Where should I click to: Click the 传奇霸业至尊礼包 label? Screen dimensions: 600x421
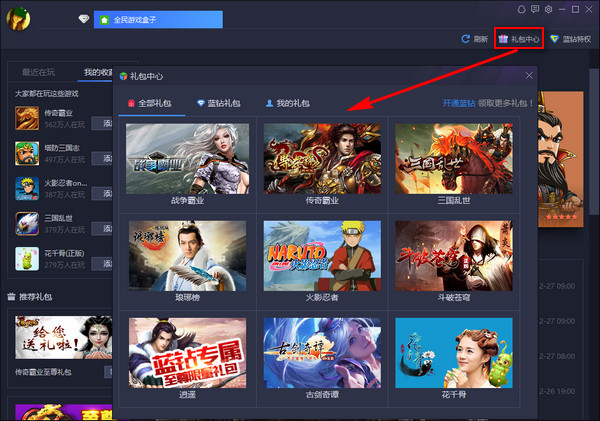click(x=43, y=372)
